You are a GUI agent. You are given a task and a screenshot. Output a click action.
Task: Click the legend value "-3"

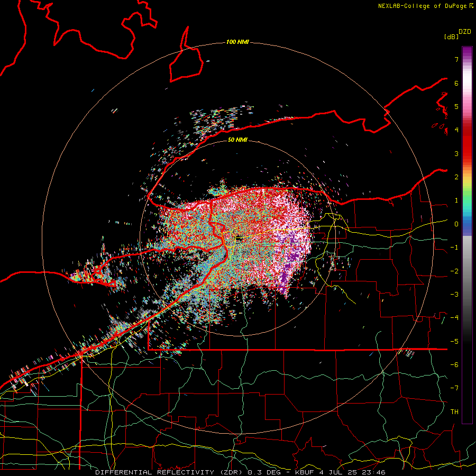click(454, 294)
